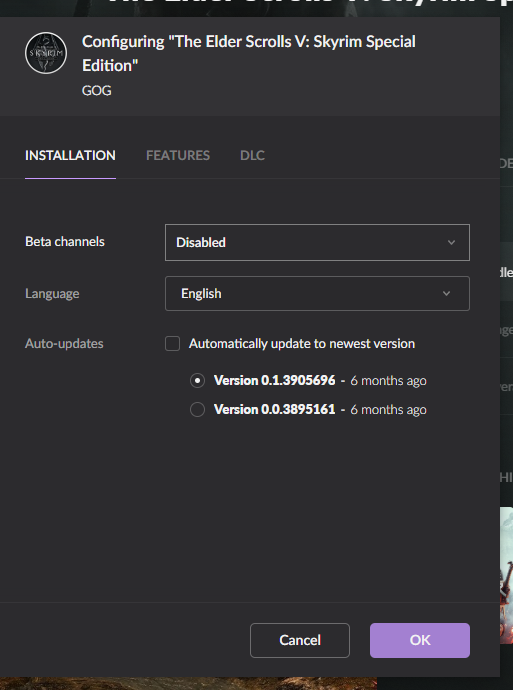Viewport: 513px width, 690px height.
Task: Open the Beta channels dropdown
Action: pos(317,242)
